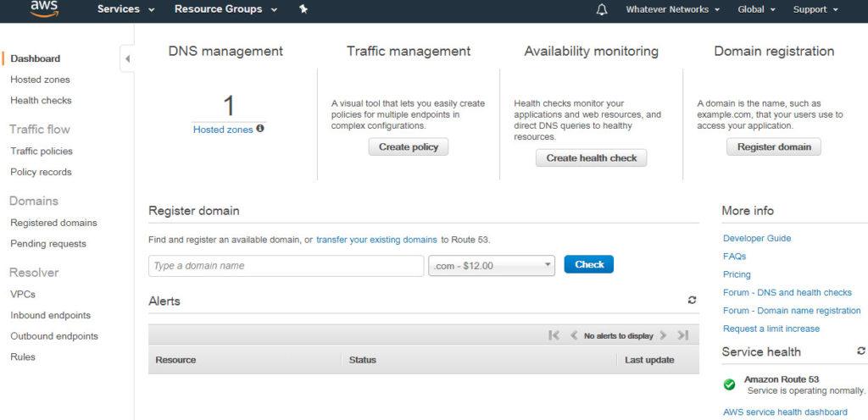
Task: Open the notifications bell icon
Action: (x=602, y=9)
